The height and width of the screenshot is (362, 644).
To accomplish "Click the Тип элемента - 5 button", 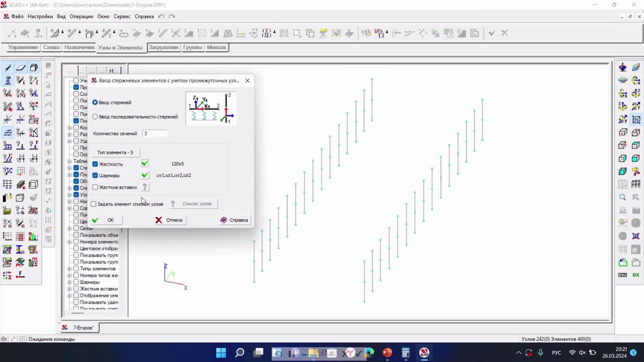I will pyautogui.click(x=115, y=152).
